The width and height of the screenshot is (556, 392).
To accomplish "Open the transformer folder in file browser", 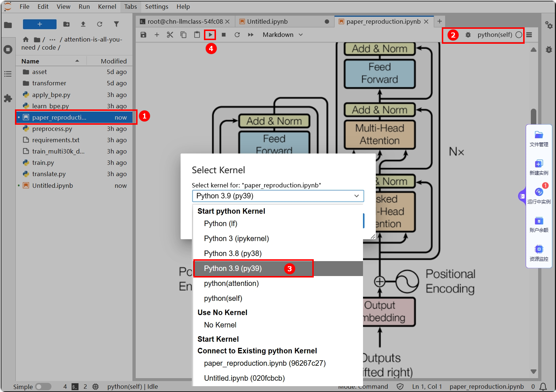I will pos(49,83).
